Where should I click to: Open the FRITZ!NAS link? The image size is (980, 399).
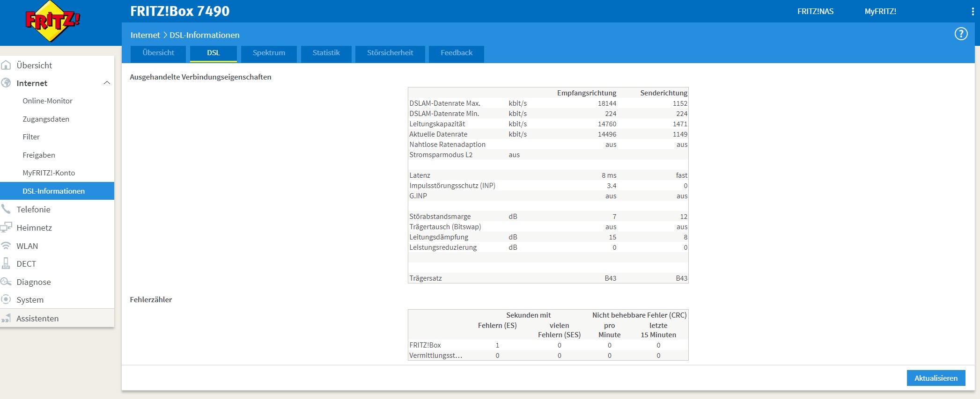coord(815,11)
